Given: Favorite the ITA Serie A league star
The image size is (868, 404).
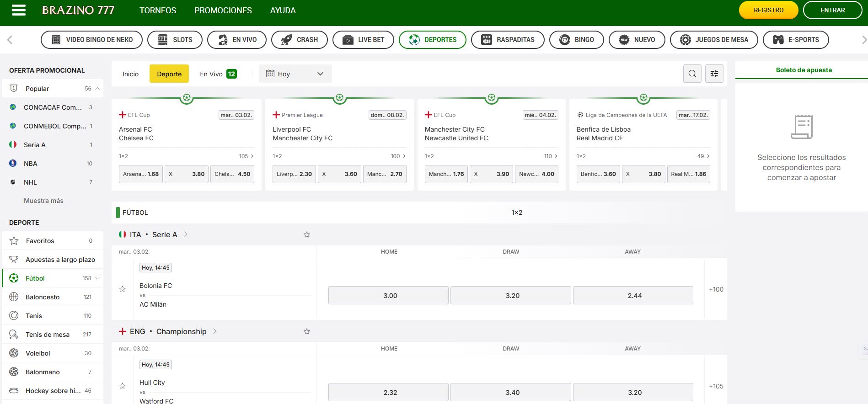Looking at the screenshot, I should pyautogui.click(x=307, y=234).
